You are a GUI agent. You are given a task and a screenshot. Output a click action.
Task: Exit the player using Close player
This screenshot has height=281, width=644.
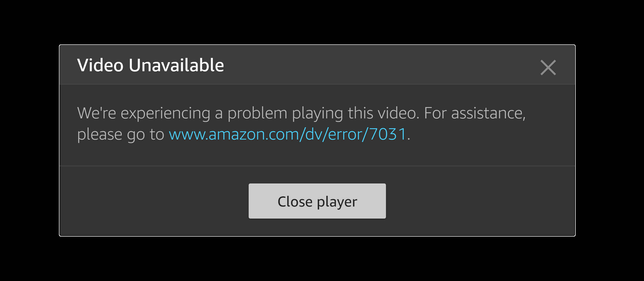[x=317, y=201]
